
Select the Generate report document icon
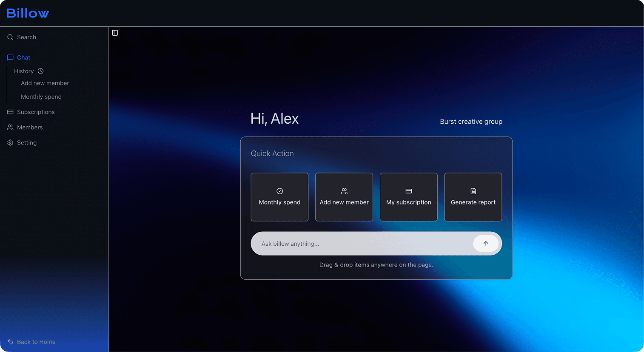pyautogui.click(x=473, y=191)
